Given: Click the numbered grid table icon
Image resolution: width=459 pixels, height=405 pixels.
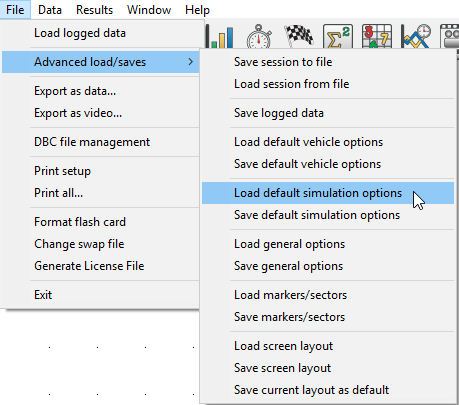Looking at the screenshot, I should [x=377, y=36].
